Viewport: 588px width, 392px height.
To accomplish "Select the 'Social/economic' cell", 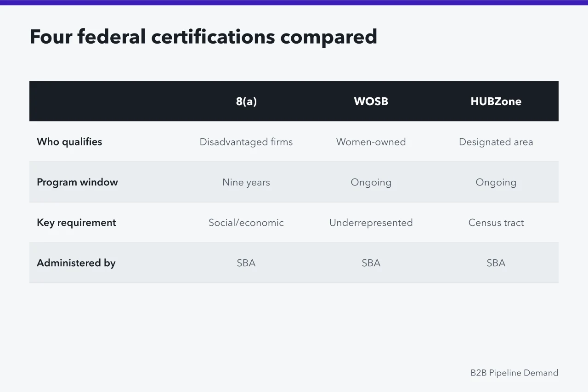I will [246, 223].
